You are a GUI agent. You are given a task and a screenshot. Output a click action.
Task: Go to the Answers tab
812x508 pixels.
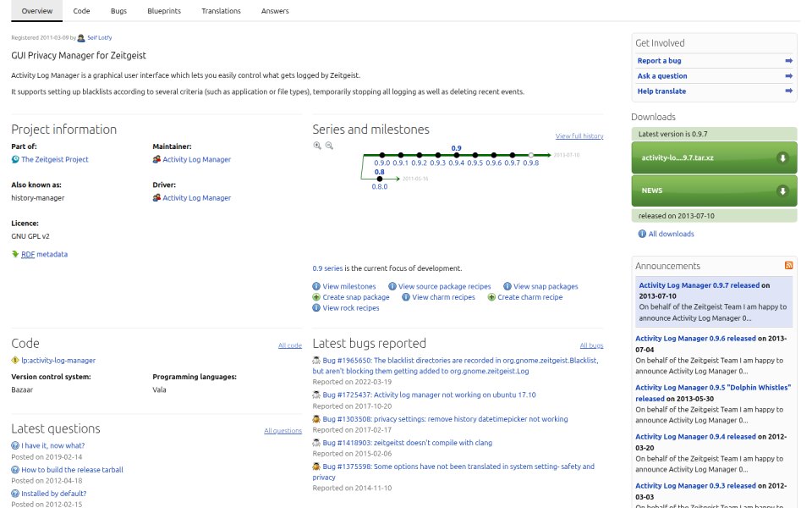pos(275,11)
